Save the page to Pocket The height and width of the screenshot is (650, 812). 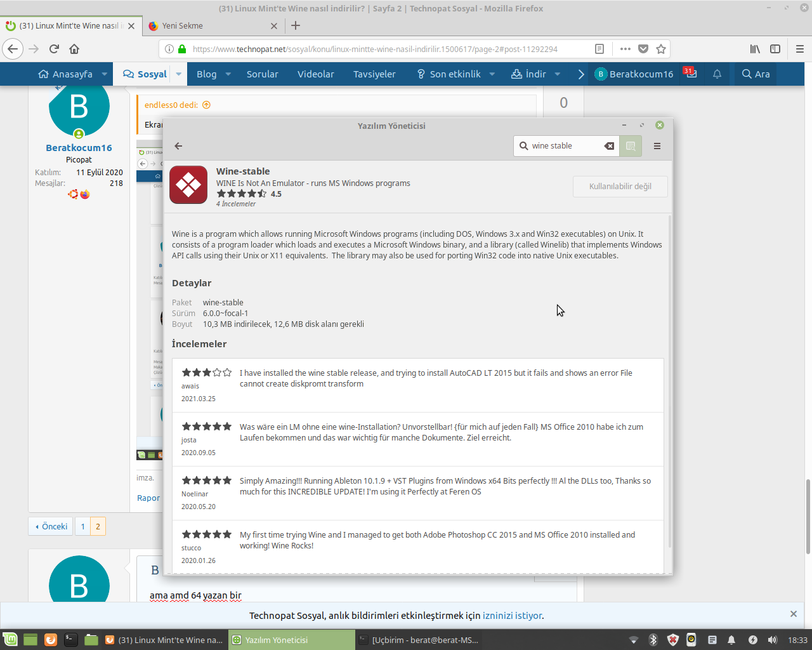point(643,49)
